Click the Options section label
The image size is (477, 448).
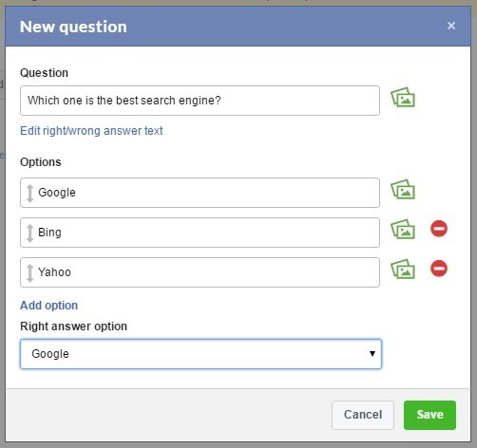coord(41,162)
